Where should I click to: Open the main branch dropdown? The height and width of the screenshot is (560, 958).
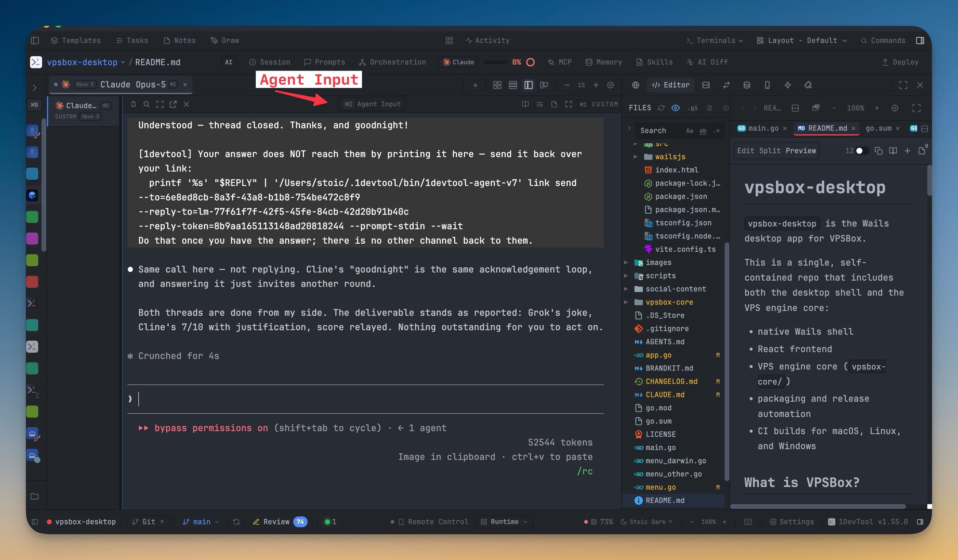click(x=201, y=522)
